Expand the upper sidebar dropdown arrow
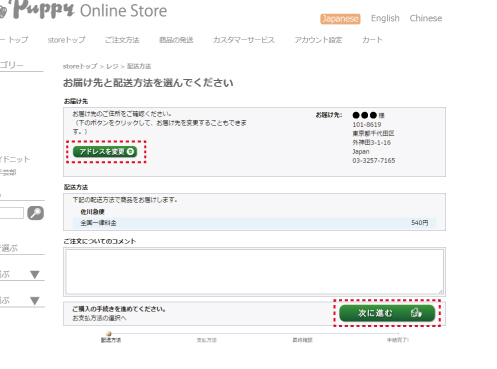497x369 pixels. [x=35, y=275]
